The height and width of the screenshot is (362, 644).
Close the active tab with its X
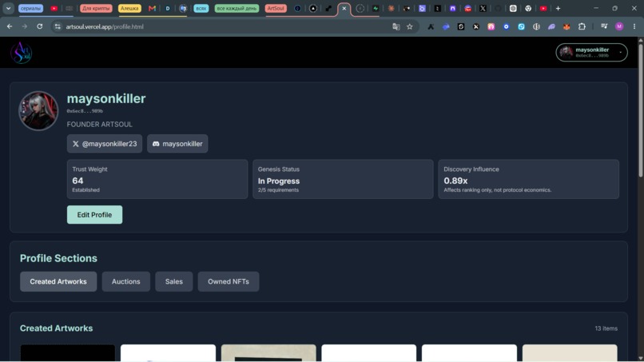pos(344,8)
